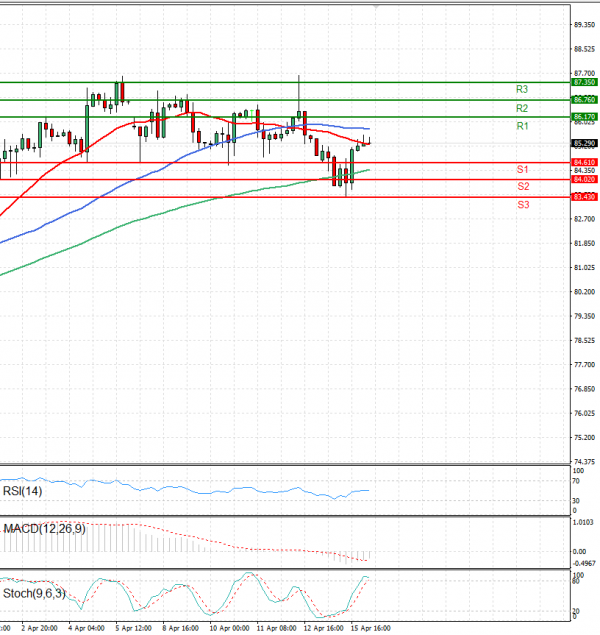Click the 2 Apr 20:00 time label
This screenshot has height=635, width=600.
click(x=39, y=628)
